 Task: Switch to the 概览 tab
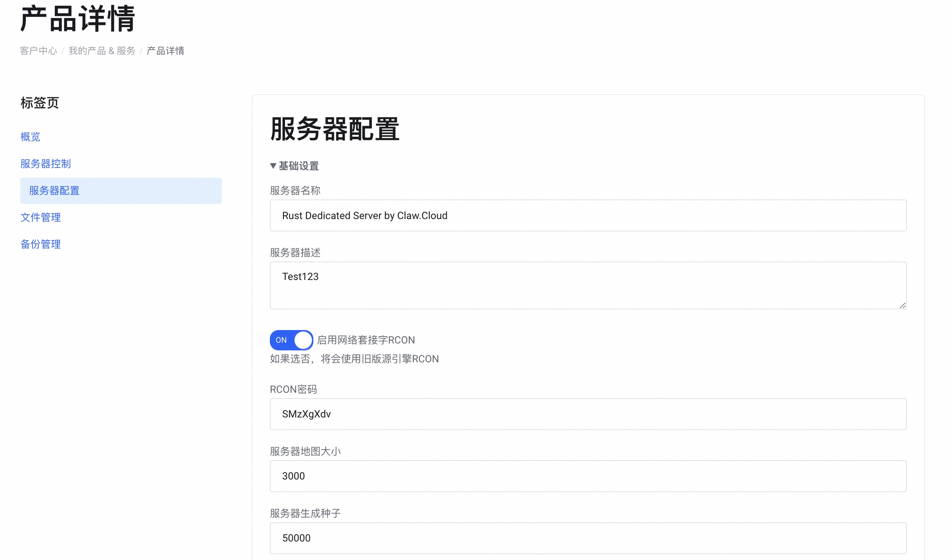point(30,137)
